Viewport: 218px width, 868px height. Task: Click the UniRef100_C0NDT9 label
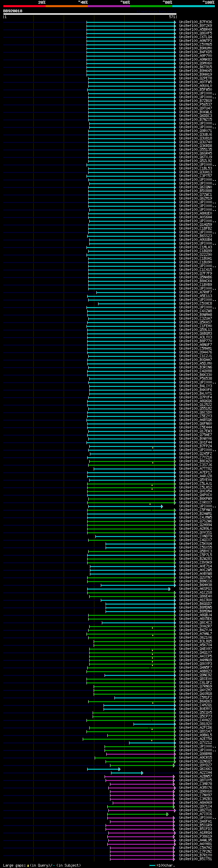tap(196, 536)
